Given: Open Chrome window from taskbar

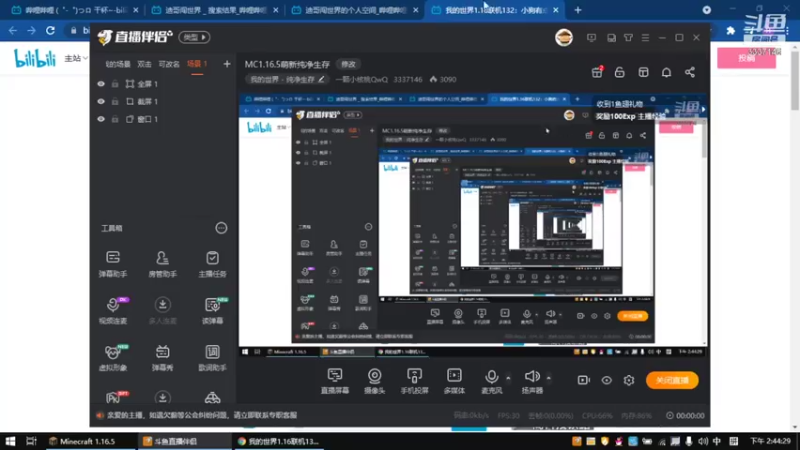Looking at the screenshot, I should [278, 441].
